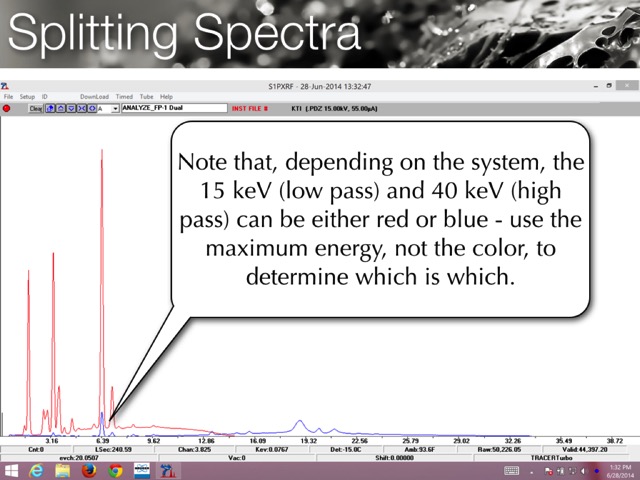Open the ID menu
Image resolution: width=640 pixels, height=480 pixels.
click(44, 97)
